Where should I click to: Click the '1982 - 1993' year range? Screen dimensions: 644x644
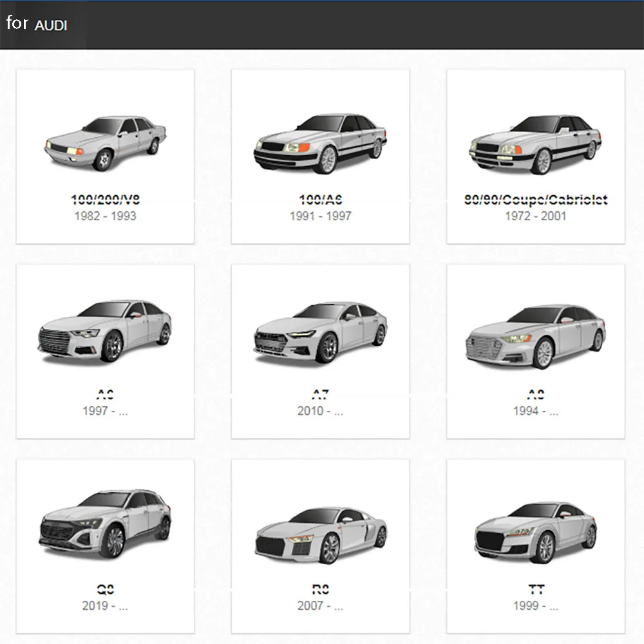click(x=105, y=216)
